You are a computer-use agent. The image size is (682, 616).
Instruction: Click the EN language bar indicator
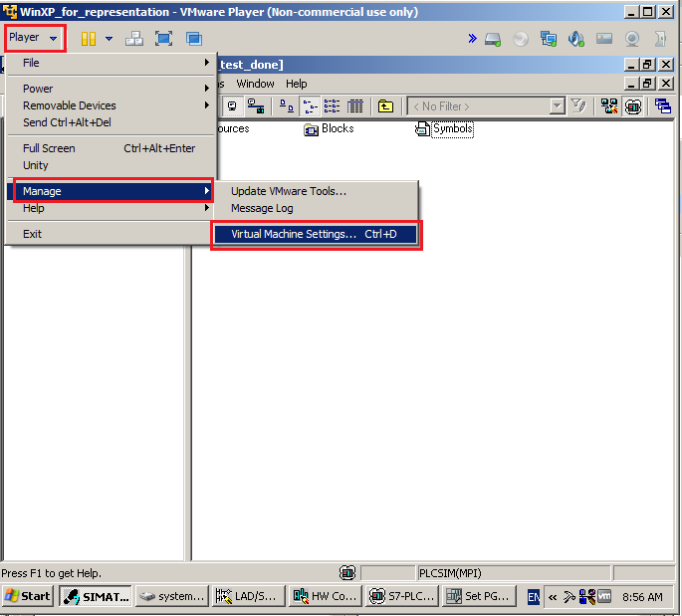[x=534, y=597]
